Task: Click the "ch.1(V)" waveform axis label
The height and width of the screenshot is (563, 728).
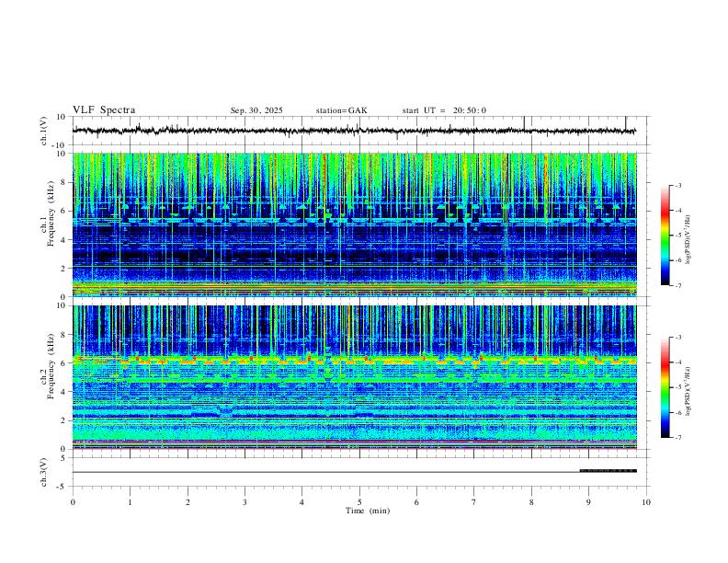Action: pyautogui.click(x=44, y=131)
